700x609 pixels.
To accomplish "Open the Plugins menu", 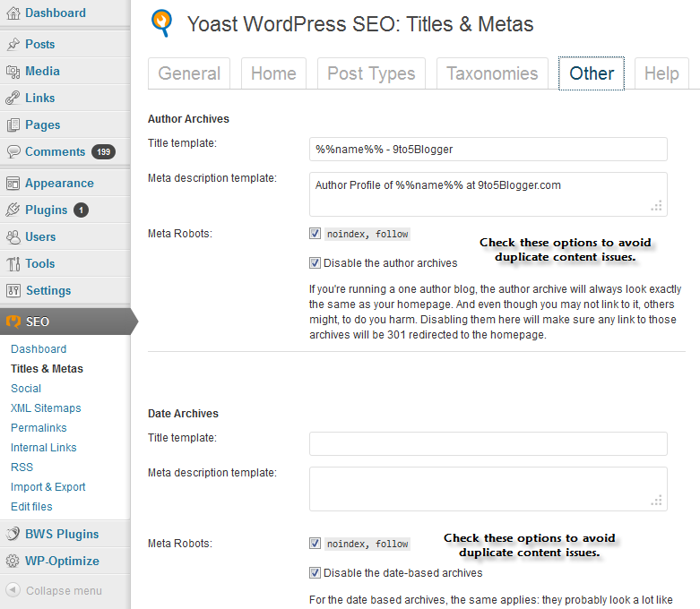I will pyautogui.click(x=47, y=210).
